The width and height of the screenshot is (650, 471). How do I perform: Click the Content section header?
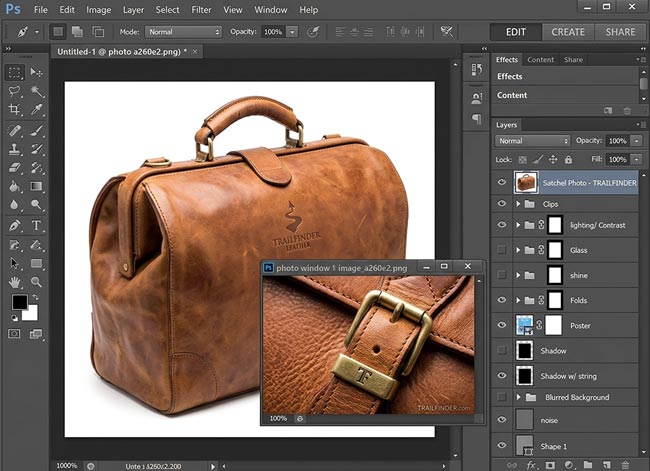[565, 95]
